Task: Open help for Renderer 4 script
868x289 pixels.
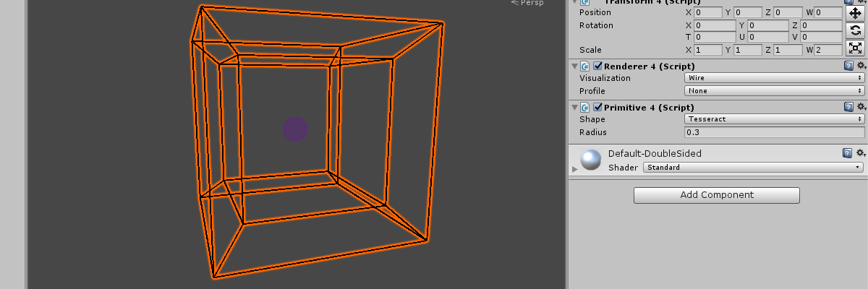Action: pos(848,66)
